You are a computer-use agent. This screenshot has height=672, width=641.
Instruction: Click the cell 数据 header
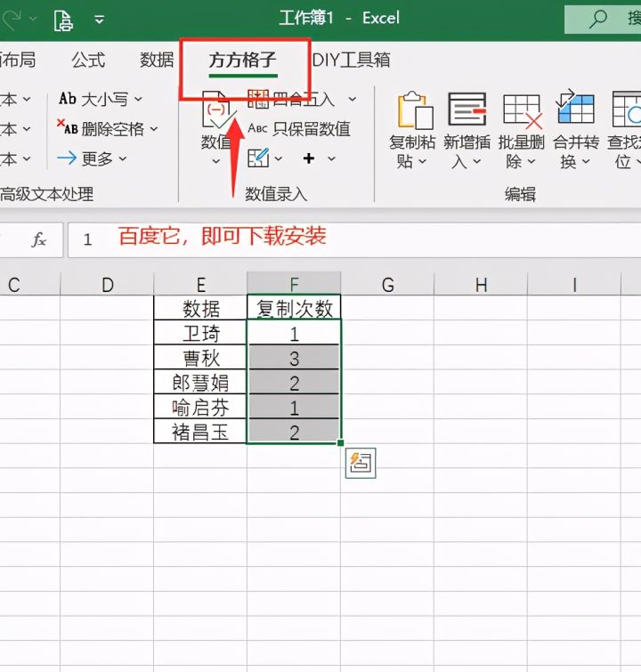tap(200, 308)
